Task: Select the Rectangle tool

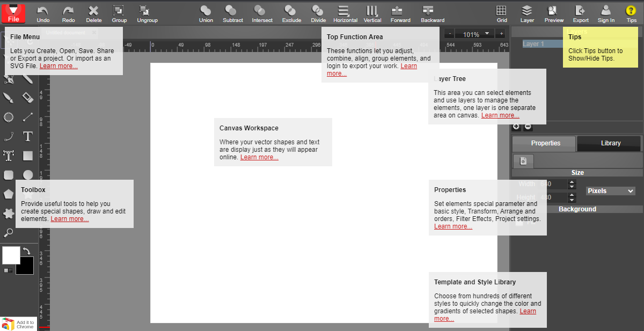Action: 28,156
